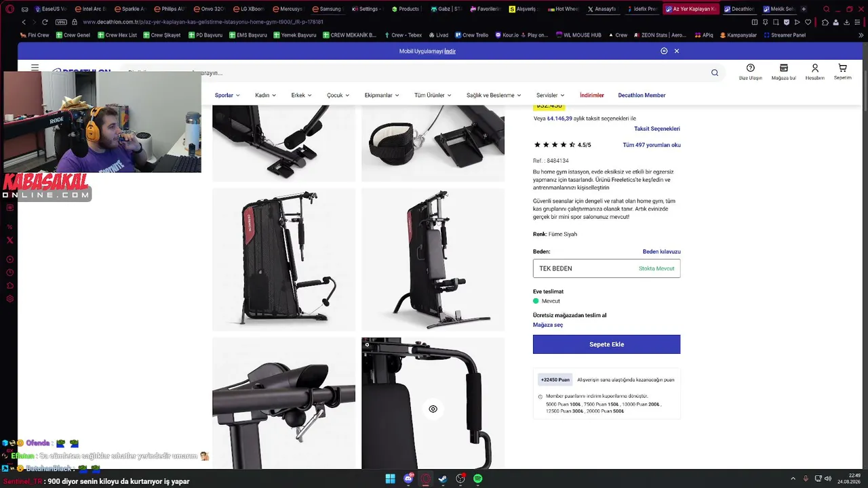Screen dimensions: 868x488
Task: Expand the Sağlık ve Beslenme menu
Action: [x=494, y=96]
